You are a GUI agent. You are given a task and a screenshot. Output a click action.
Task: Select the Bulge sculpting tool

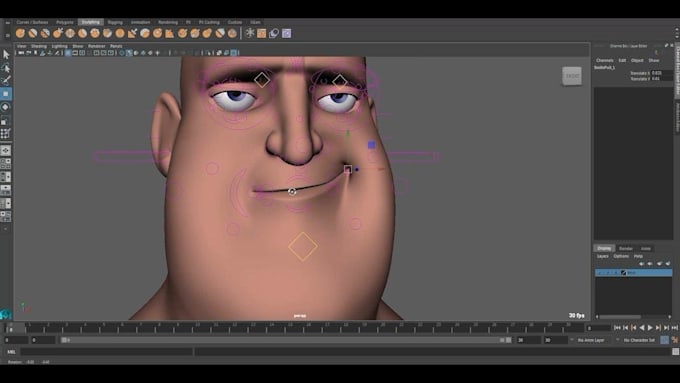[x=207, y=33]
